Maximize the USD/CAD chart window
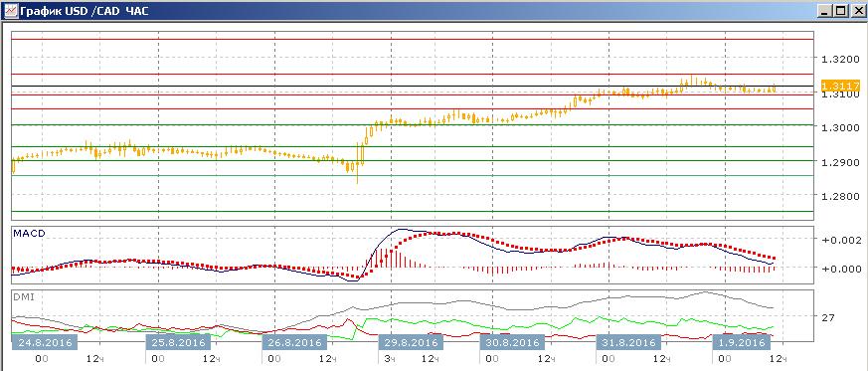This screenshot has height=371, width=868. (841, 11)
